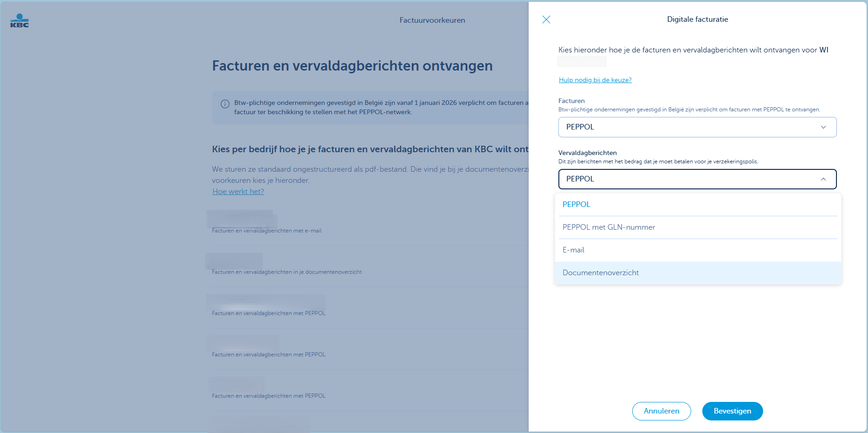Click the first company row with PEPPOL
Image resolution: width=868 pixels, height=433 pixels.
[268, 308]
